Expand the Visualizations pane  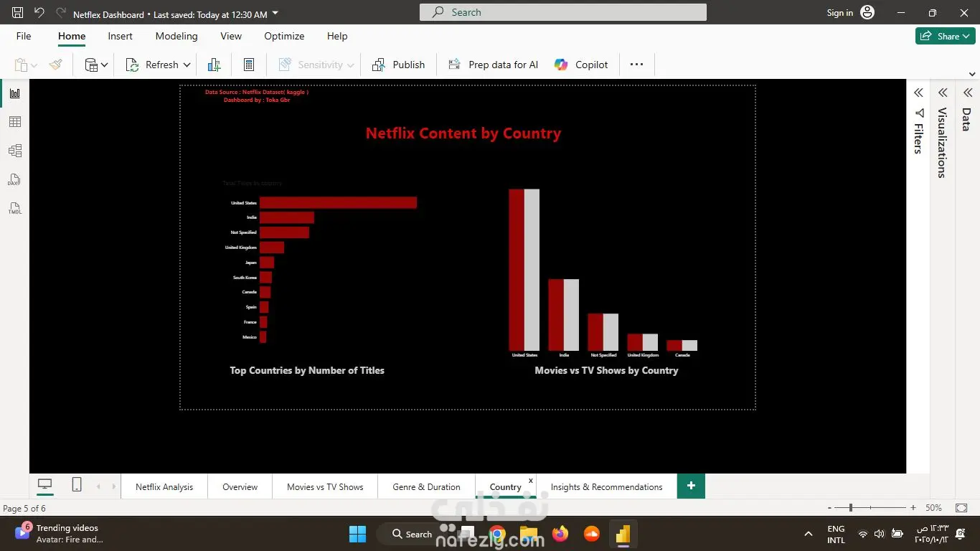[943, 93]
